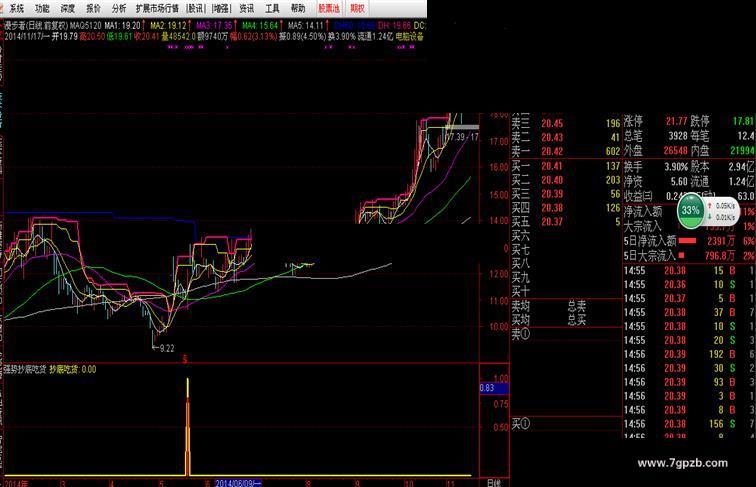This screenshot has height=487, width=756.
Task: Select the 买五 20.37 bid row
Action: [566, 222]
